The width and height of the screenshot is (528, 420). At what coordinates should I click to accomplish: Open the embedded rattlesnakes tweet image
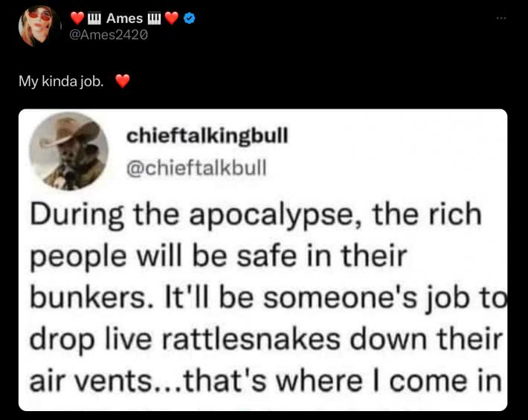[263, 260]
